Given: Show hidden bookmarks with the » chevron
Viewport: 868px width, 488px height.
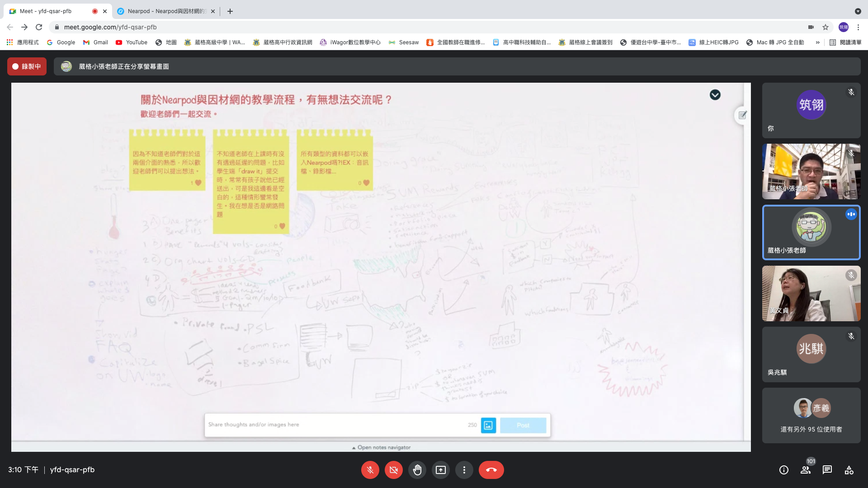Looking at the screenshot, I should [817, 42].
